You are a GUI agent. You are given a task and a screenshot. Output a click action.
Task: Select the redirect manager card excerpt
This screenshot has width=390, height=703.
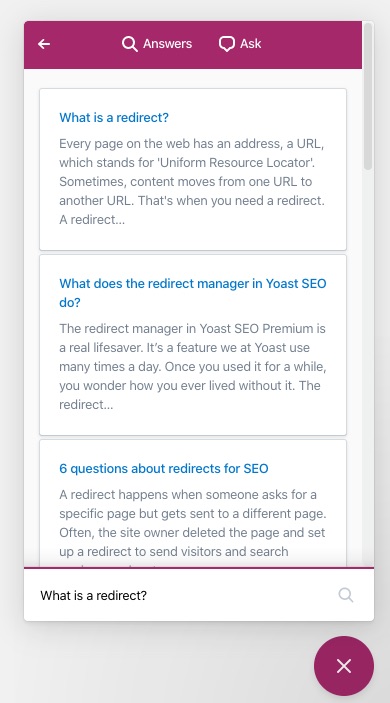pos(193,366)
